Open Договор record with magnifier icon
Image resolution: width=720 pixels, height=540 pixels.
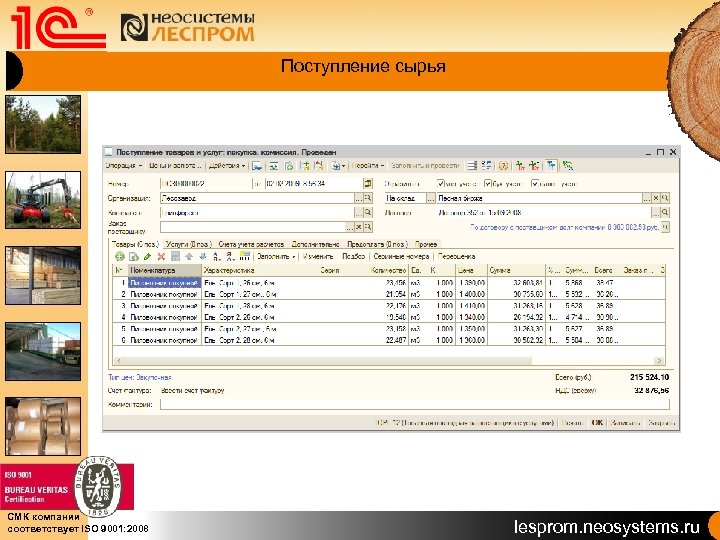point(665,213)
